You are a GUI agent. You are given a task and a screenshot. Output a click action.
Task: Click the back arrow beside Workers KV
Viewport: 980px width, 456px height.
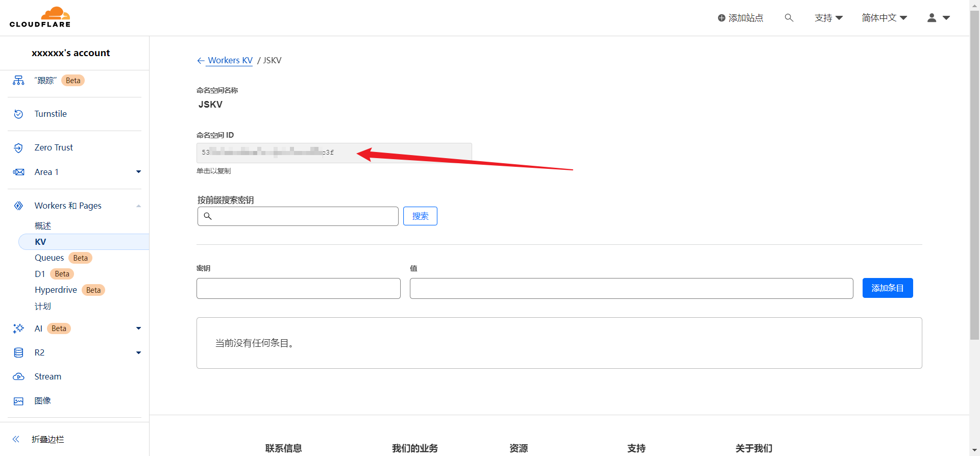pos(201,61)
